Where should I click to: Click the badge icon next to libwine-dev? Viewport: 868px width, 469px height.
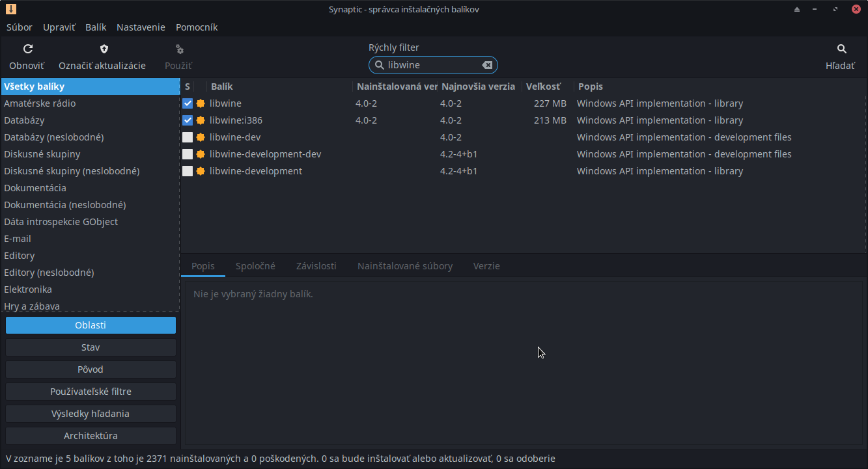[201, 137]
